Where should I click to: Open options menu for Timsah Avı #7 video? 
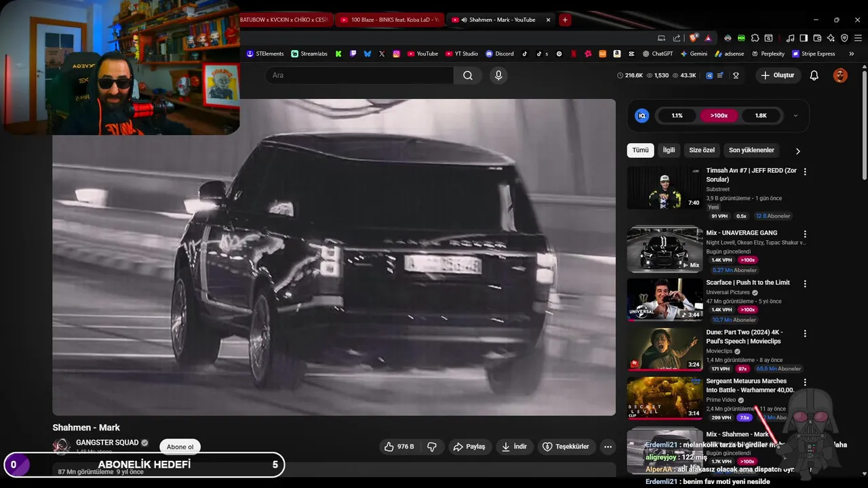[805, 172]
